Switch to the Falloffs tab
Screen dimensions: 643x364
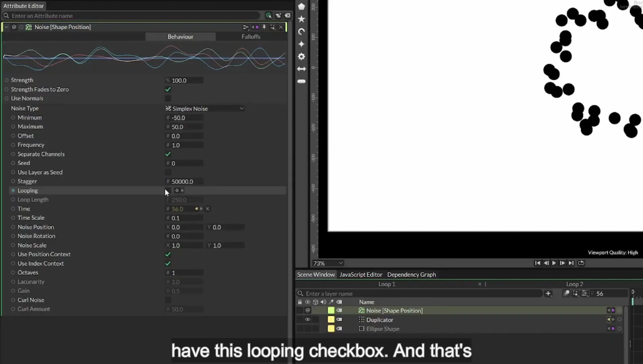tap(251, 37)
